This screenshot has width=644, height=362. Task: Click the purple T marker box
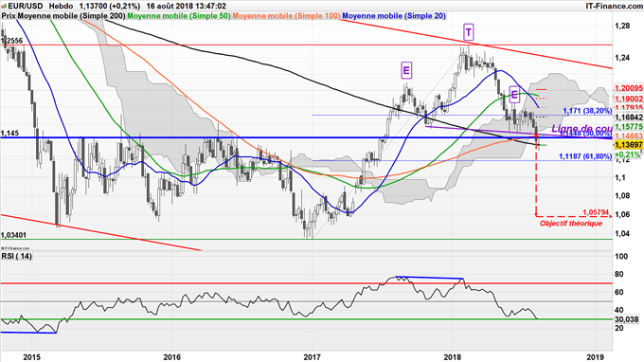point(469,31)
